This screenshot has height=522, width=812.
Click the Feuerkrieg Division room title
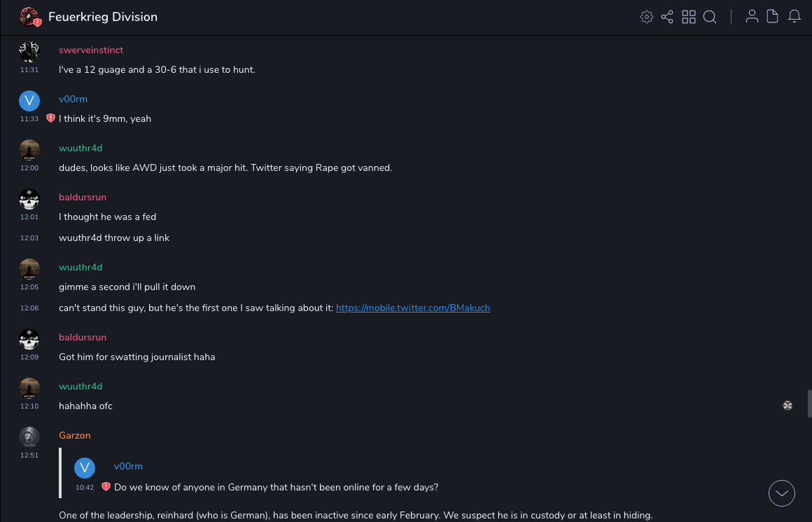click(x=103, y=17)
